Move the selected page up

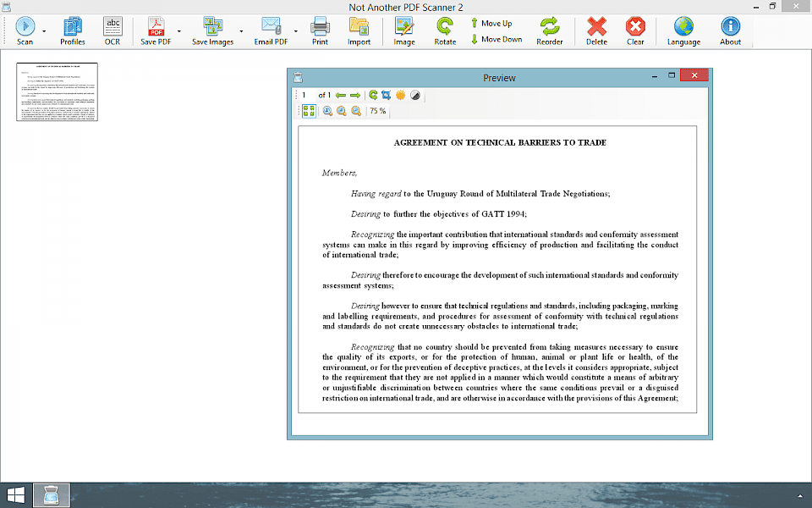pos(491,24)
